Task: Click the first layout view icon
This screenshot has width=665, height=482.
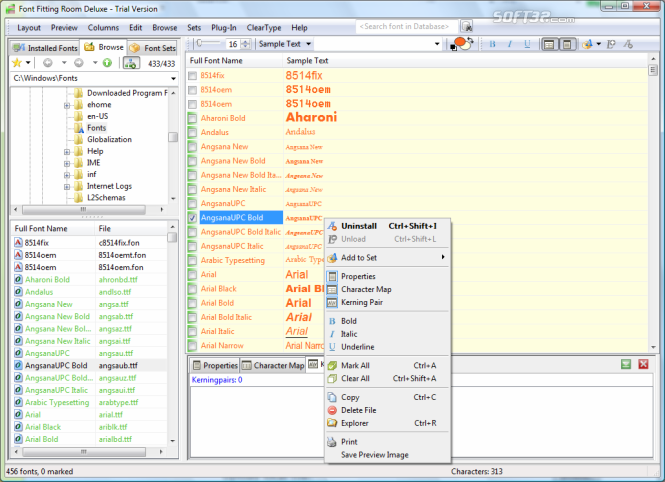Action: 549,44
